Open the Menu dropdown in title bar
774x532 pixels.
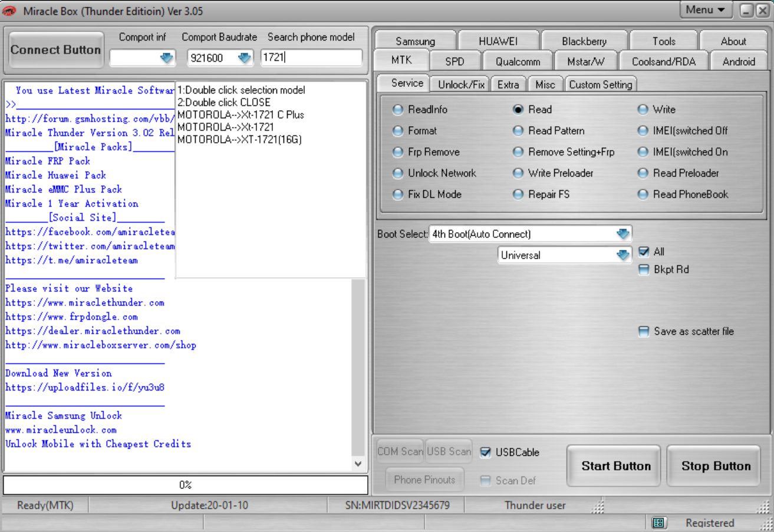coord(706,10)
